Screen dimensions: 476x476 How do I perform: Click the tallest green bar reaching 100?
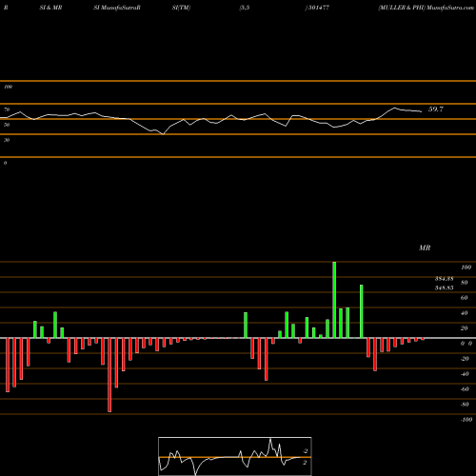[334, 300]
